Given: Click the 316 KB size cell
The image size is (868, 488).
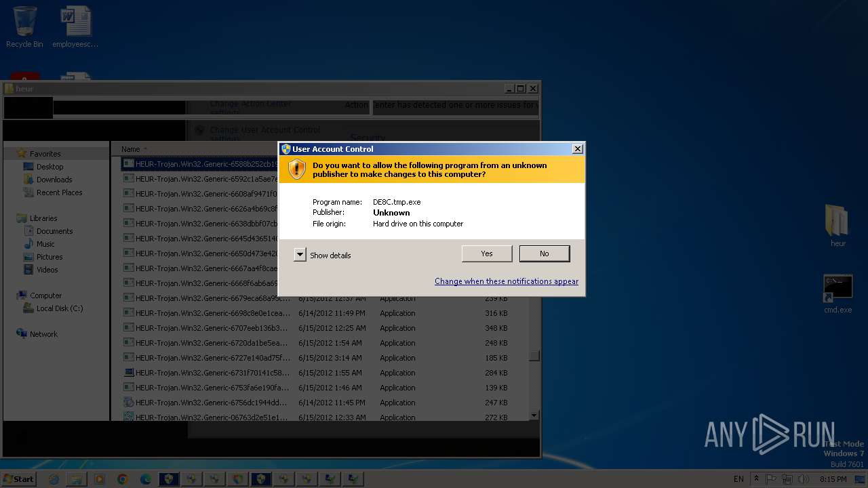Looking at the screenshot, I should (x=496, y=313).
